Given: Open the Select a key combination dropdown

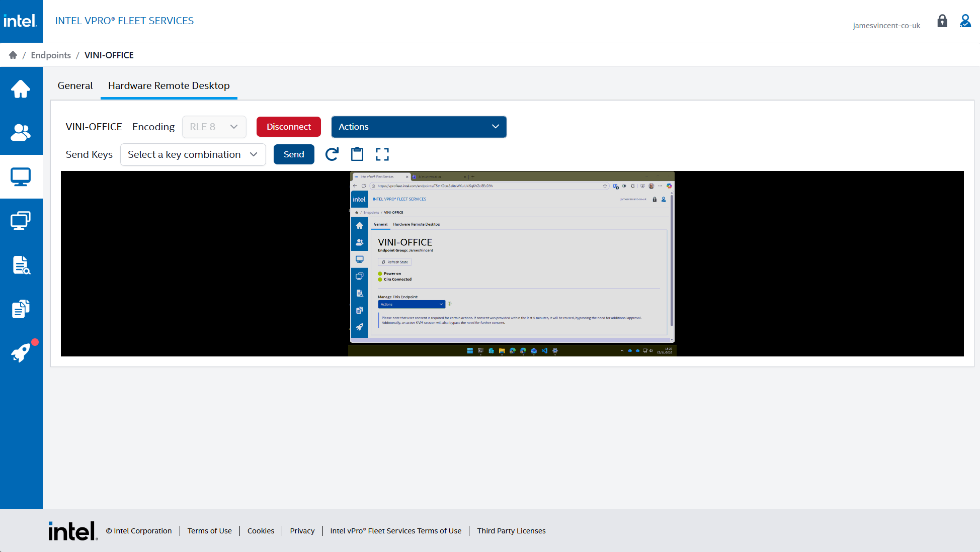Looking at the screenshot, I should pyautogui.click(x=193, y=154).
